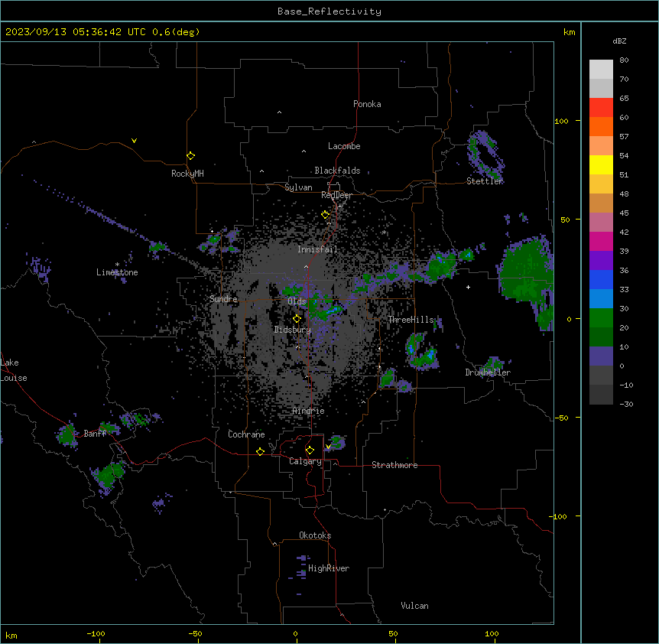Click the Didsbury label

[293, 330]
